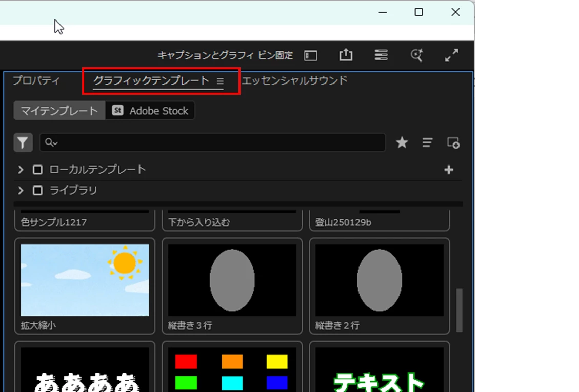Select the 拡大縮小 sky thumbnail
This screenshot has height=392, width=579.
[x=85, y=280]
